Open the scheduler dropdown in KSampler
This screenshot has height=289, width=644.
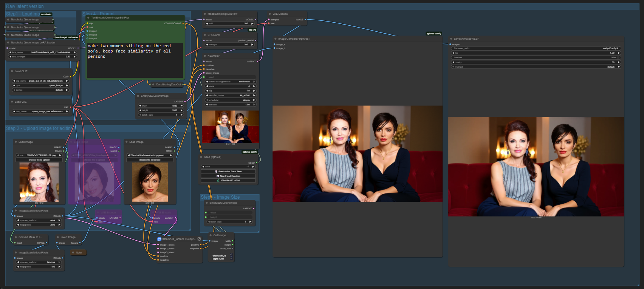231,100
